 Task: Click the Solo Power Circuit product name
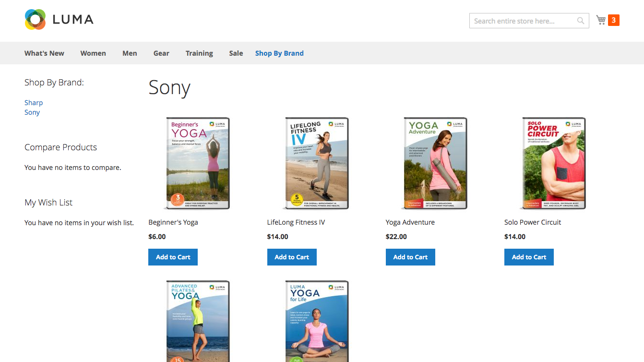(533, 222)
